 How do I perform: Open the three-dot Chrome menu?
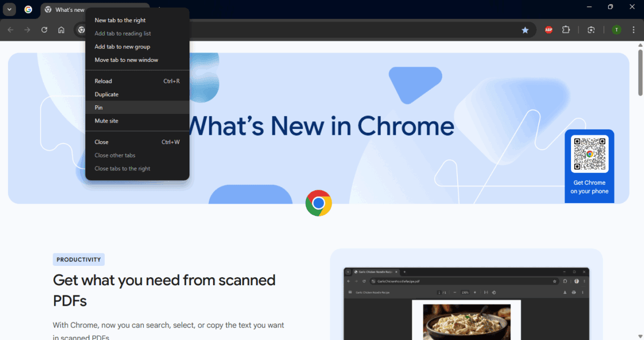pyautogui.click(x=633, y=30)
